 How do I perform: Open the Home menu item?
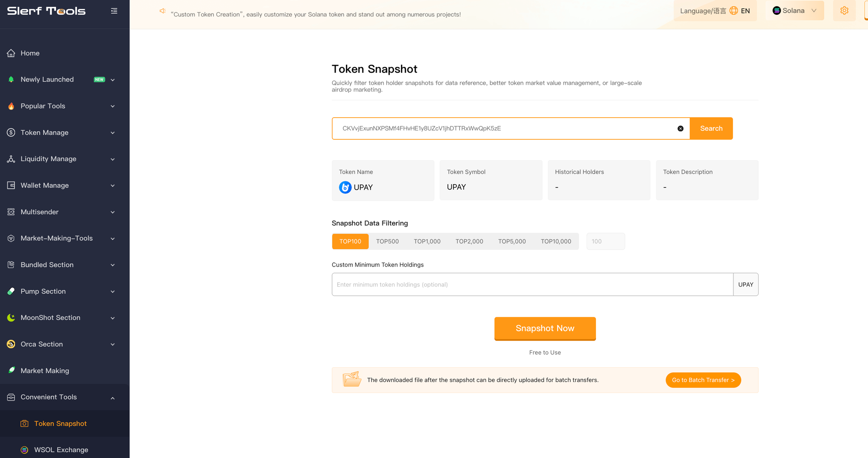pos(65,53)
